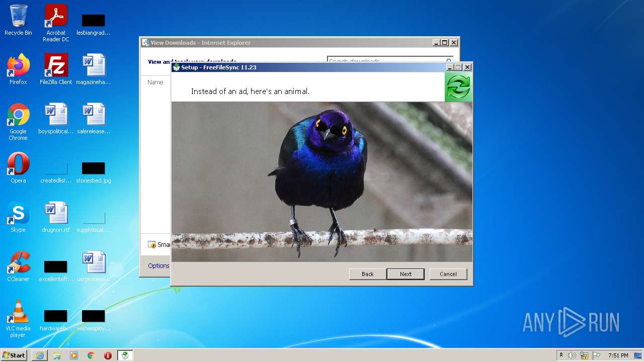
Task: Open the Recycle Bin desktop icon
Action: (18, 20)
